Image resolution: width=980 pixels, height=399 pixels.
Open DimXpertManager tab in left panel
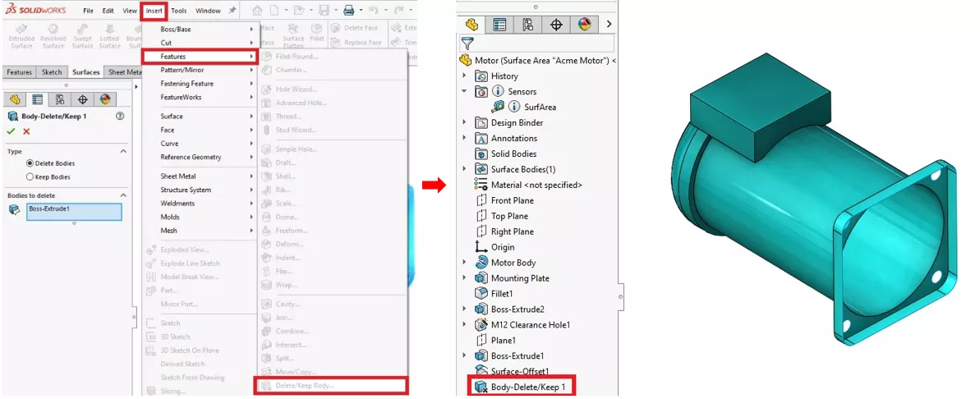point(82,99)
